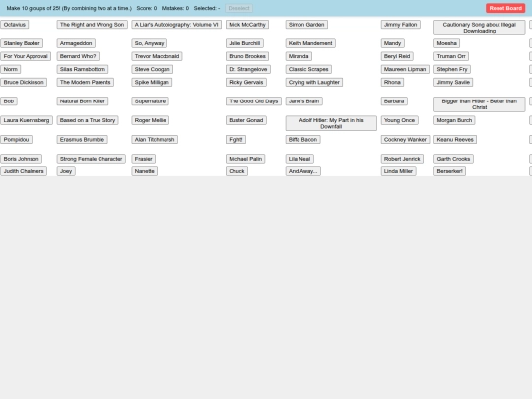Screen dimensions: 532x399
Task: Pick the Laura Kuenssberg tile
Action: pyautogui.click(x=27, y=120)
